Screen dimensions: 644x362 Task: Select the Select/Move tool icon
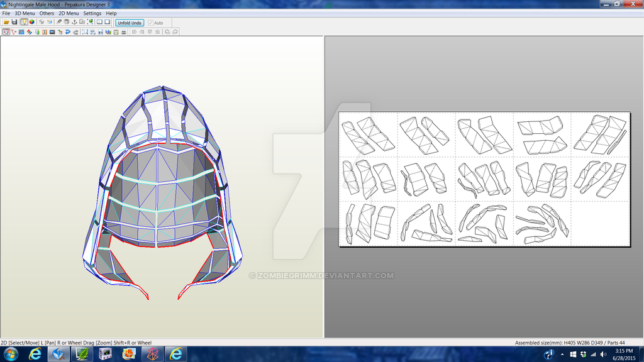[x=6, y=32]
